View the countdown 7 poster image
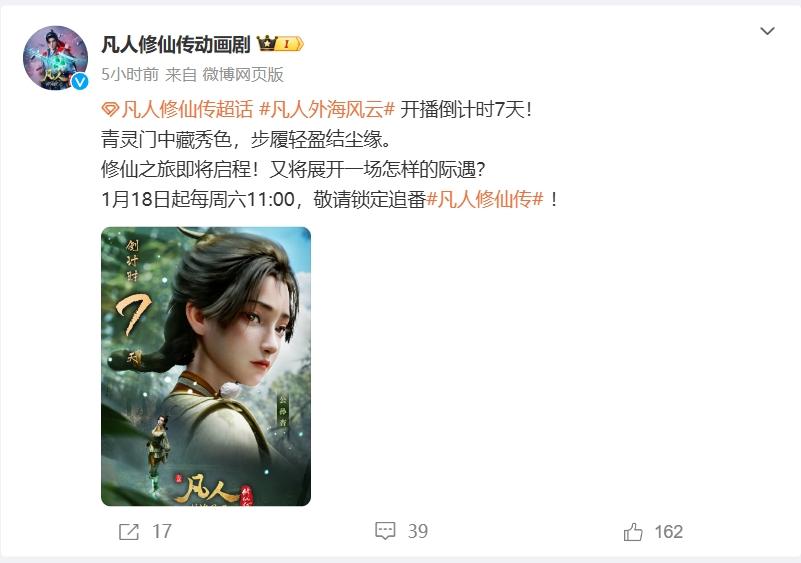The width and height of the screenshot is (801, 563). click(206, 366)
